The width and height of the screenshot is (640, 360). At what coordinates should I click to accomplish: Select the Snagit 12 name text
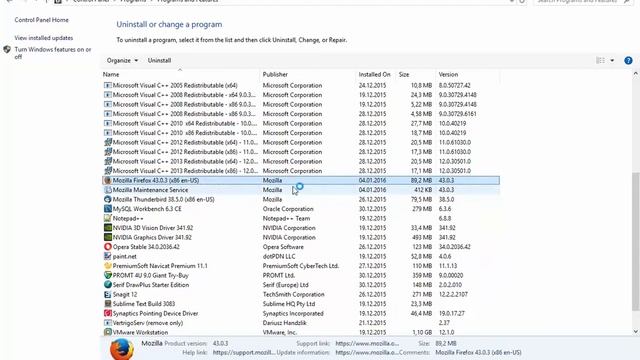coord(125,294)
